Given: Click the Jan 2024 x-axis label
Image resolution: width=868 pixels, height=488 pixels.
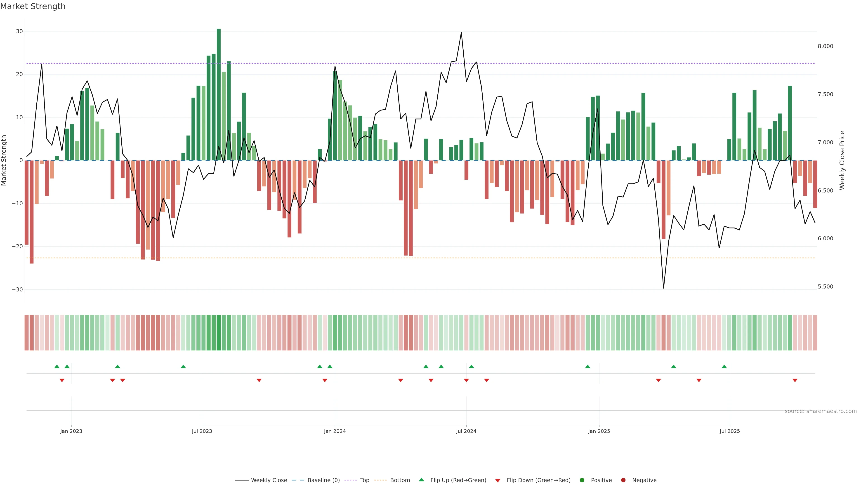Looking at the screenshot, I should coord(335,431).
